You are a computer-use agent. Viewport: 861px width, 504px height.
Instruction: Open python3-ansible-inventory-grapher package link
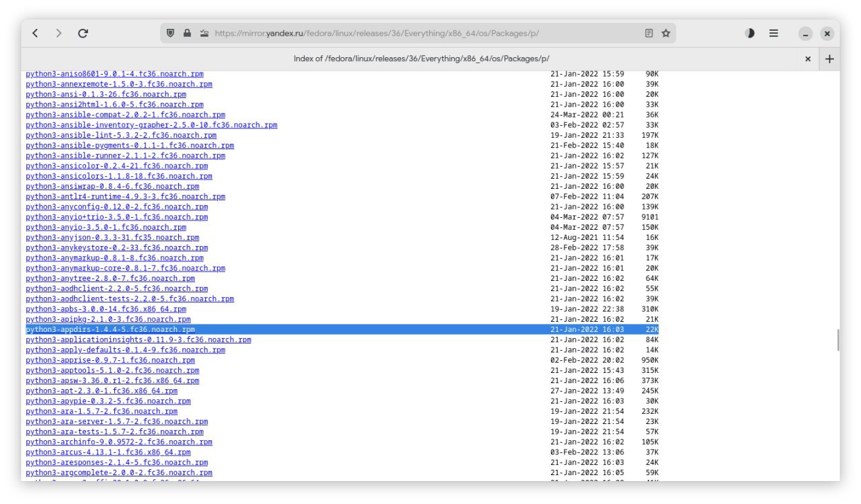coord(151,125)
